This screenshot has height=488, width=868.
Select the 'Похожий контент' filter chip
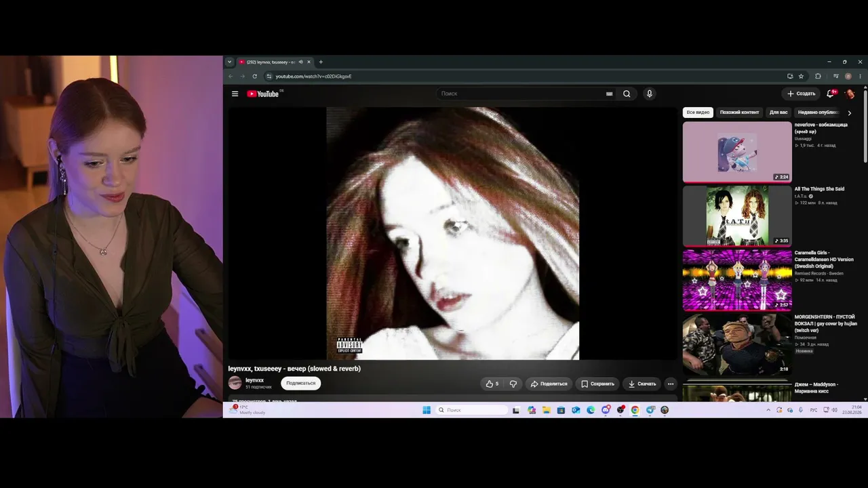point(739,113)
